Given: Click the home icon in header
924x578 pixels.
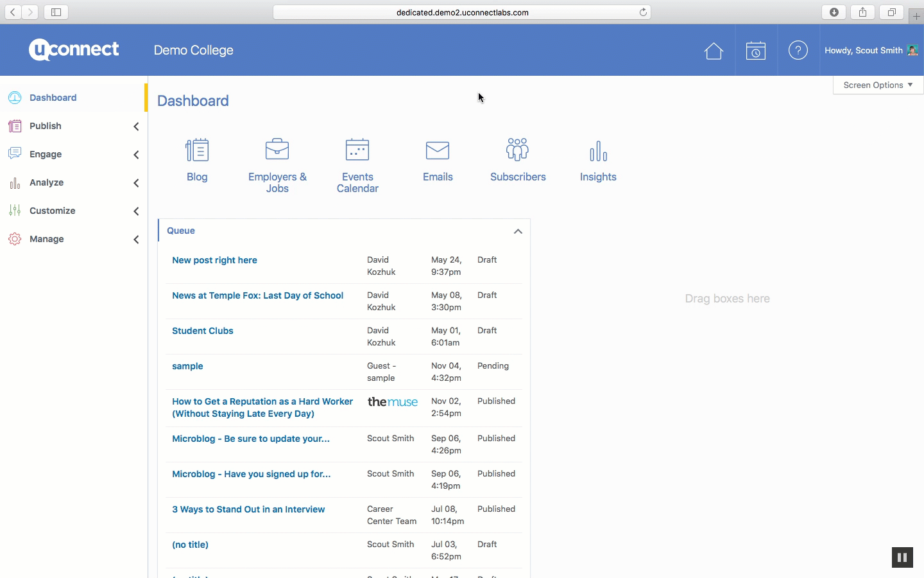Looking at the screenshot, I should point(714,51).
